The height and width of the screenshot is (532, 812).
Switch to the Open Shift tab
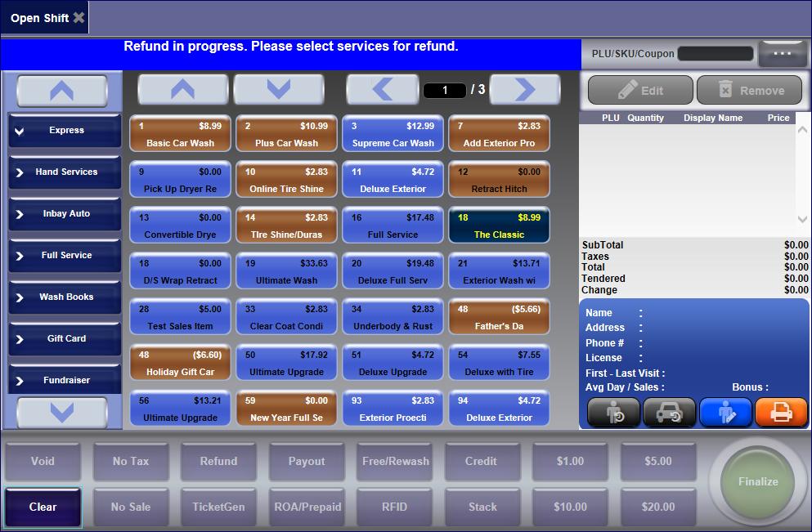click(x=39, y=18)
